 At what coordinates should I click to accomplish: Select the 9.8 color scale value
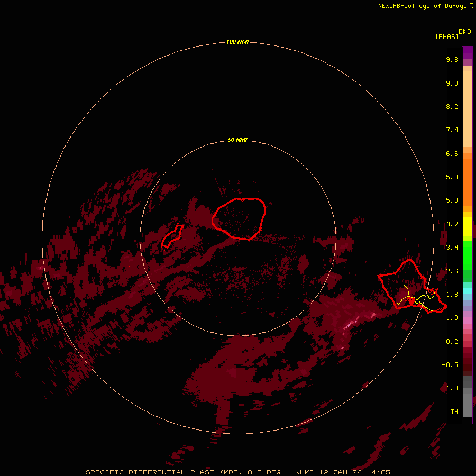pos(452,59)
